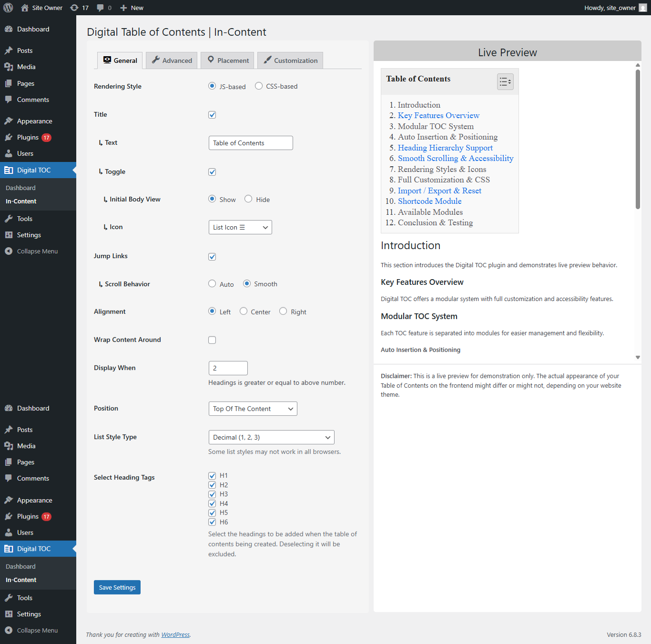651x644 pixels.
Task: Open the WordPress link in footer
Action: 175,634
